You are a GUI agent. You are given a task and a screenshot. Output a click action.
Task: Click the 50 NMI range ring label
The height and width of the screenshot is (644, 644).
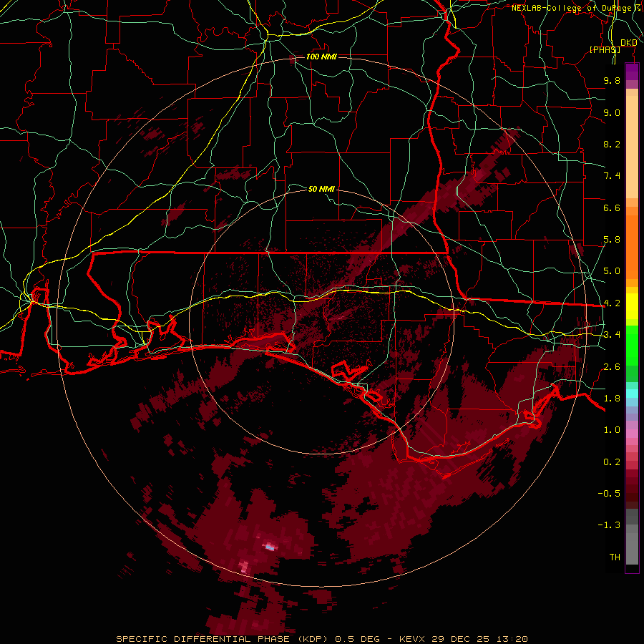[321, 189]
